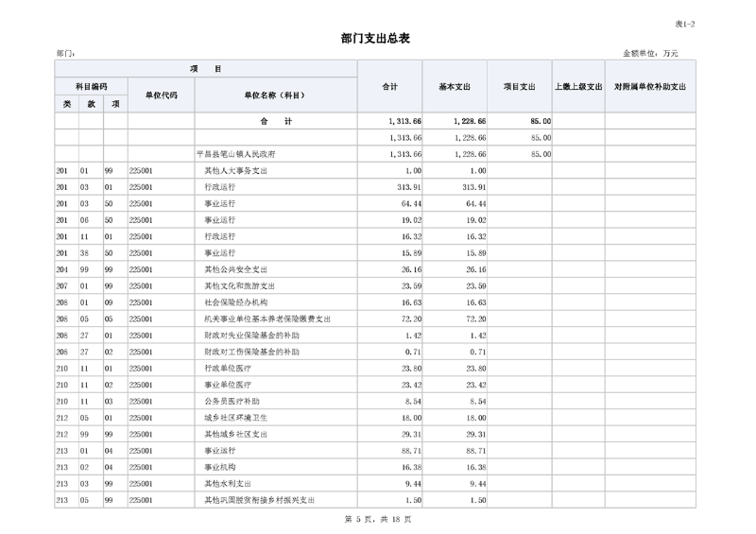Click the 金额单位：万元 text
The height and width of the screenshot is (534, 756).
[650, 54]
